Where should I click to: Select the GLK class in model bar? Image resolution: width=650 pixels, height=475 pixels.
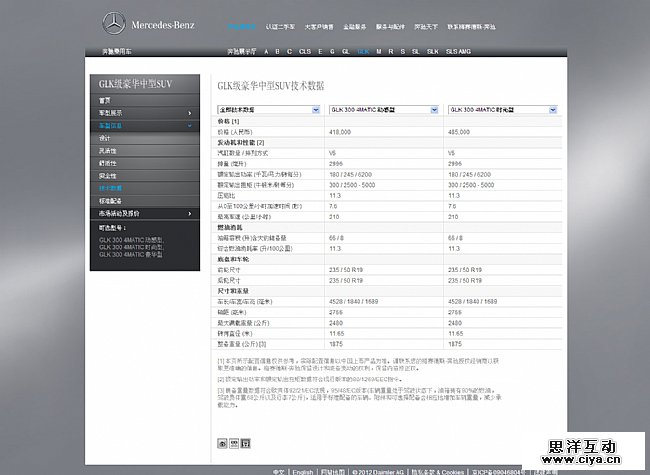coord(363,49)
